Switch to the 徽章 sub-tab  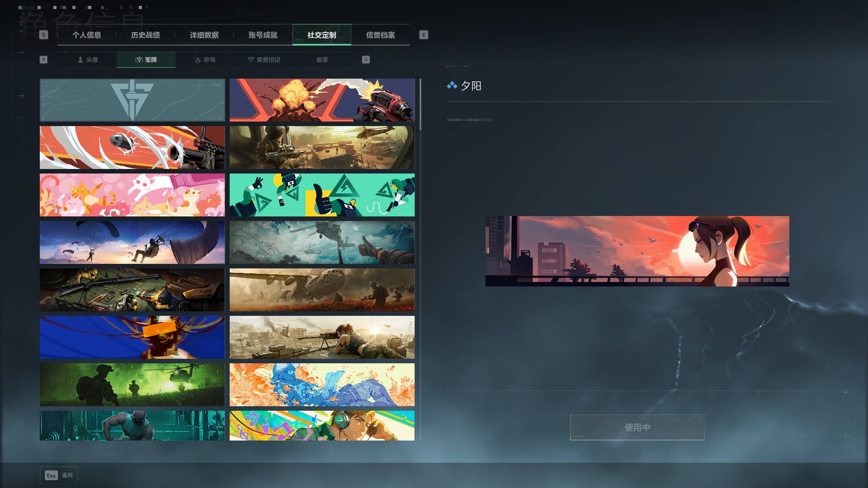tap(322, 60)
